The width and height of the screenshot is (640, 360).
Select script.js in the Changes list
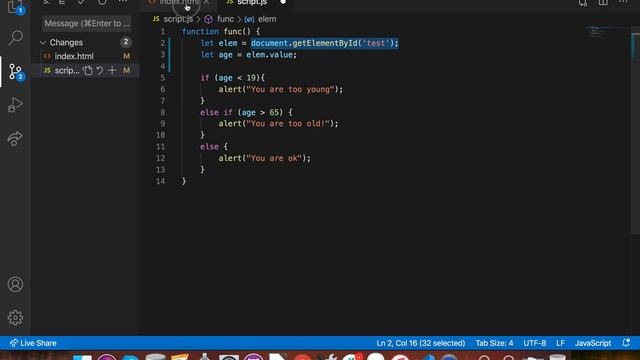pos(67,70)
